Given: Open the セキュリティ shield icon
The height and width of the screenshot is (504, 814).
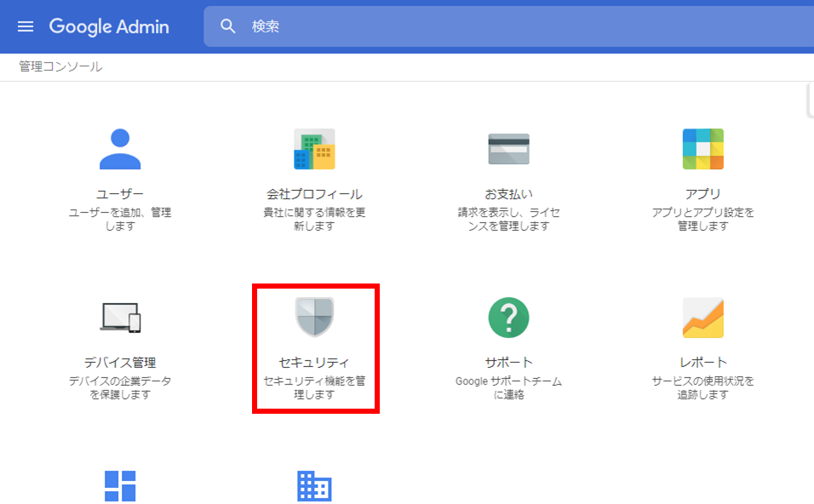Looking at the screenshot, I should (x=314, y=318).
